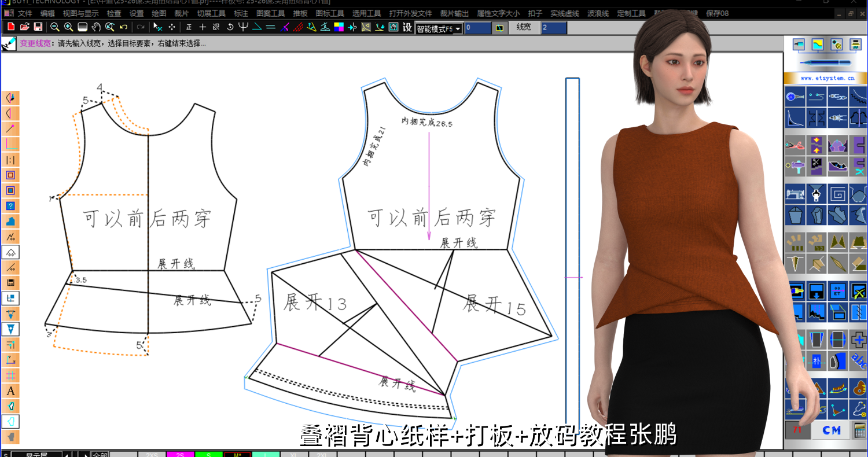Select the scissors cutting tool icon
This screenshot has height=457, width=868.
[x=796, y=146]
